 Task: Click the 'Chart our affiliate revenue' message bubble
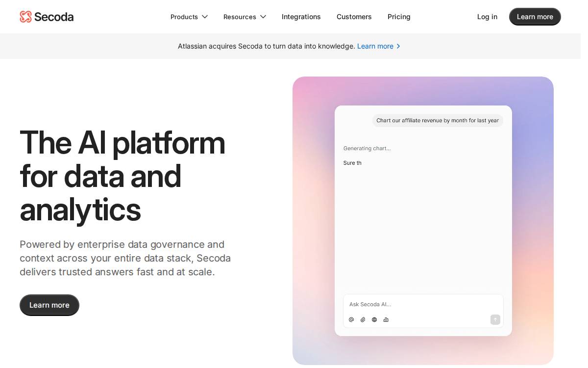pyautogui.click(x=438, y=120)
